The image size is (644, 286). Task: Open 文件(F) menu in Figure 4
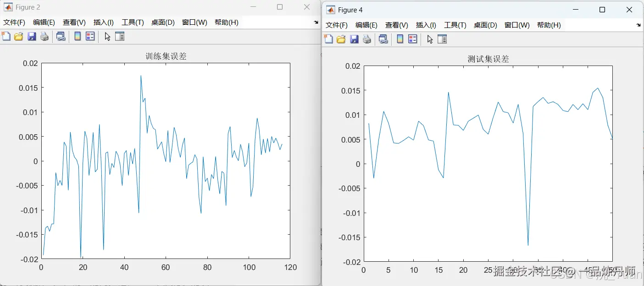point(337,25)
